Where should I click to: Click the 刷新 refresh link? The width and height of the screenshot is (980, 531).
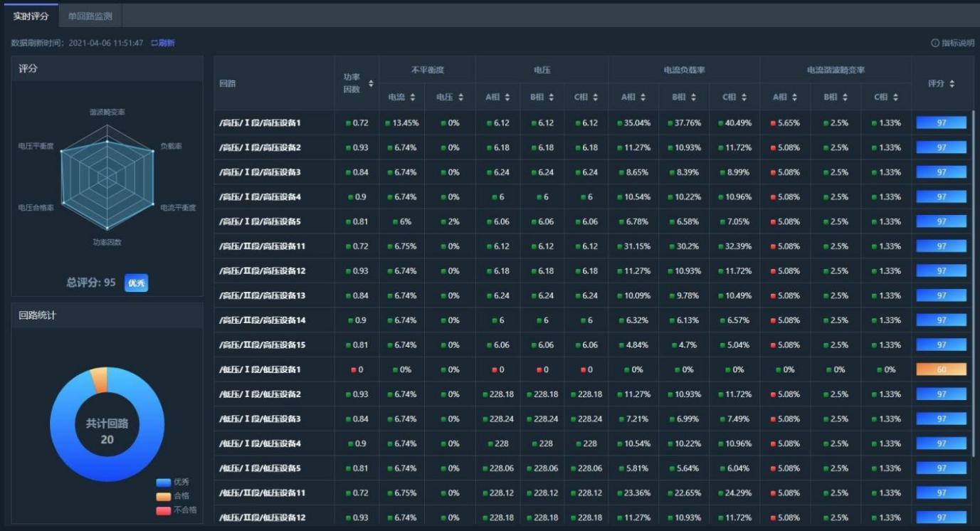tap(163, 43)
